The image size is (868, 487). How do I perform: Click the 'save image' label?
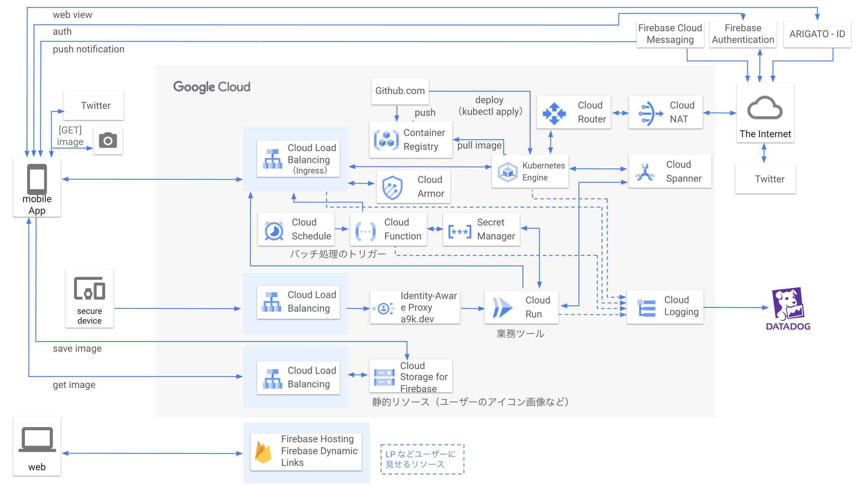pos(77,349)
